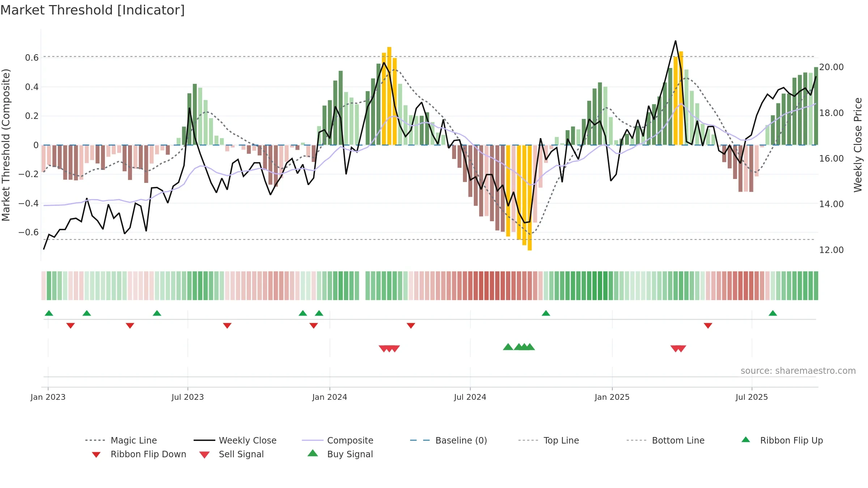
Task: Click the Weekly Close Price axis title
Action: point(858,145)
